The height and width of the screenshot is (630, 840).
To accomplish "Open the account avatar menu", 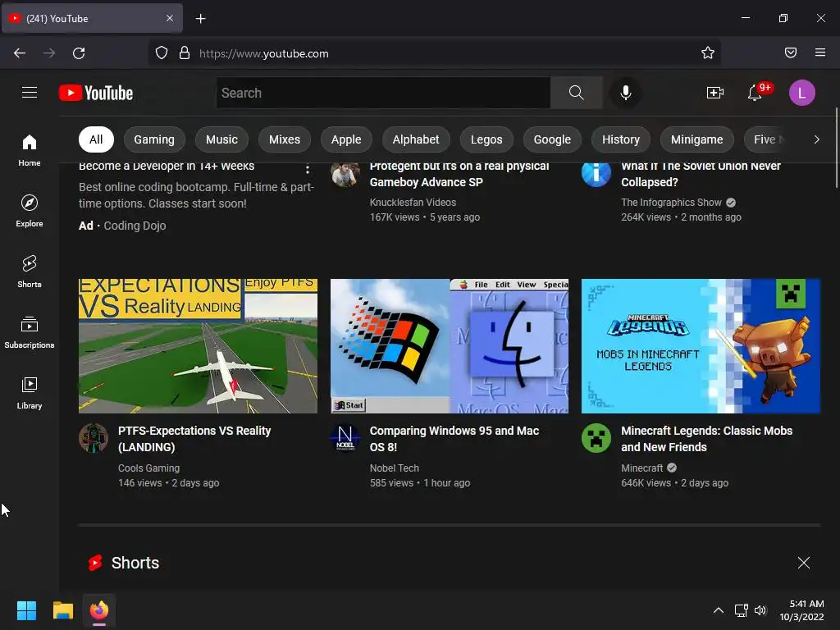I will coord(801,93).
